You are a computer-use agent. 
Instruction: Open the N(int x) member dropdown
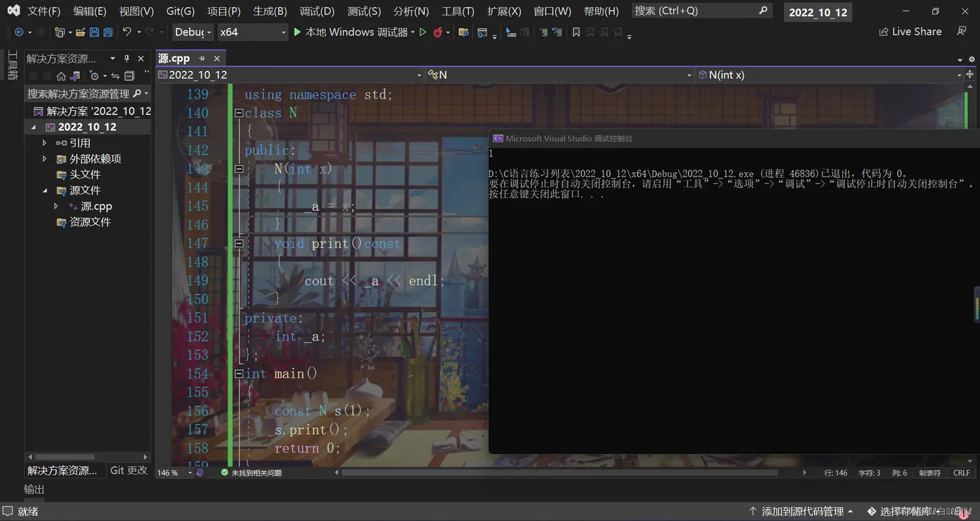(830, 75)
